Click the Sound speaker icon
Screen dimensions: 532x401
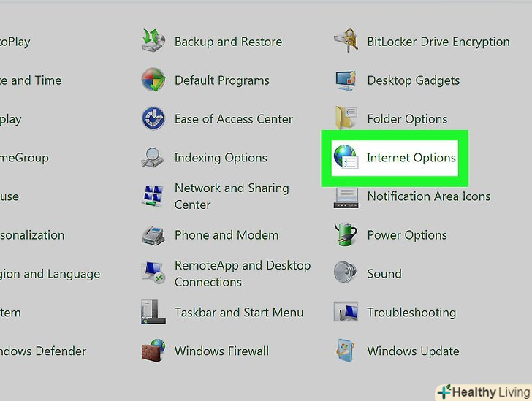345,272
